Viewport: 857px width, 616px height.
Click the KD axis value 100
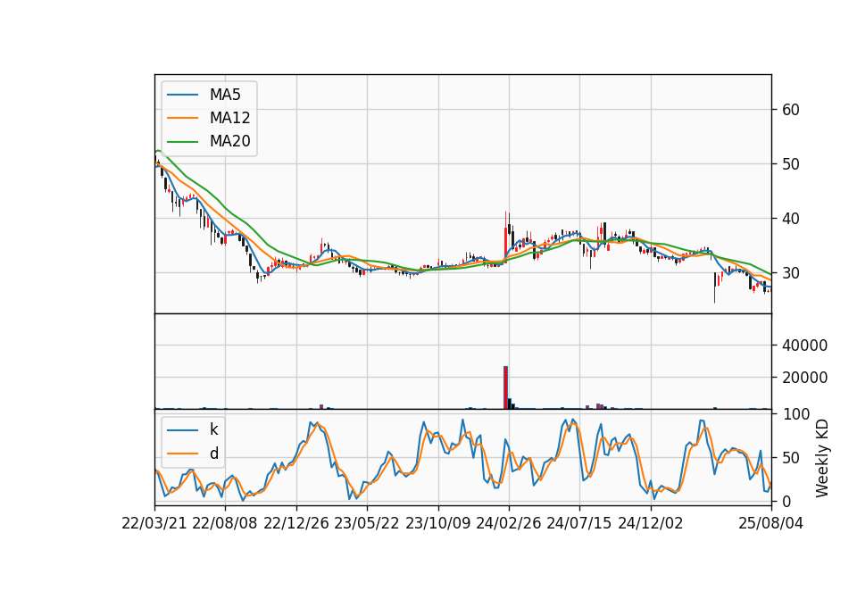click(795, 414)
